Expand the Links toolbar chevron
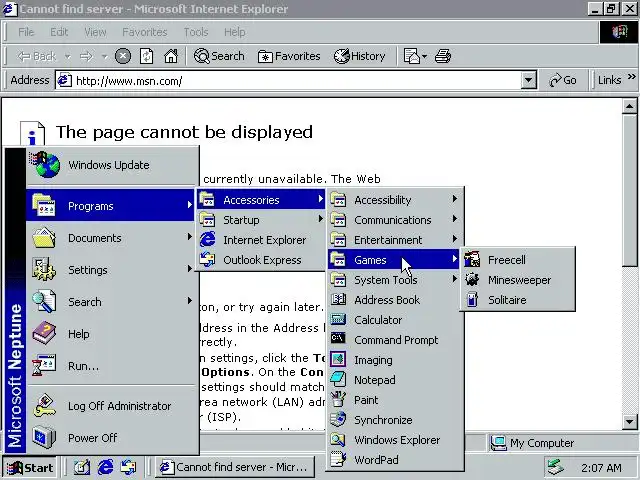Image resolution: width=640 pixels, height=480 pixels. pos(631,76)
